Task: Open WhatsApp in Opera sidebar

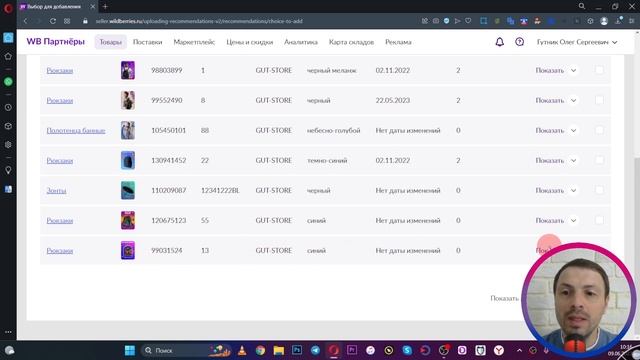Action: [8, 82]
